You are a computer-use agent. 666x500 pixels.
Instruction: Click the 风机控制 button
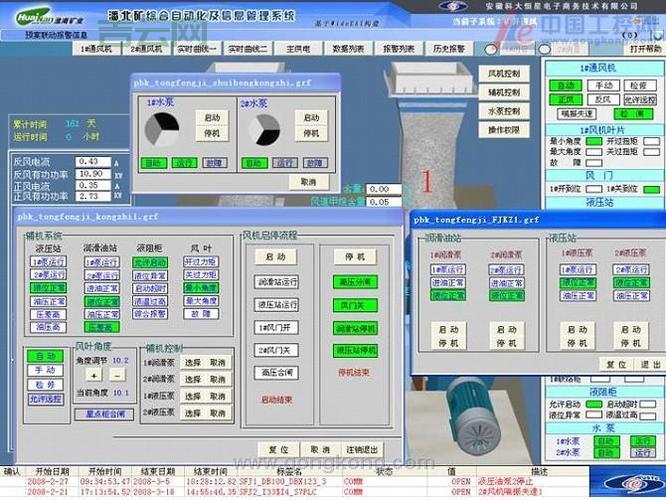click(x=503, y=74)
